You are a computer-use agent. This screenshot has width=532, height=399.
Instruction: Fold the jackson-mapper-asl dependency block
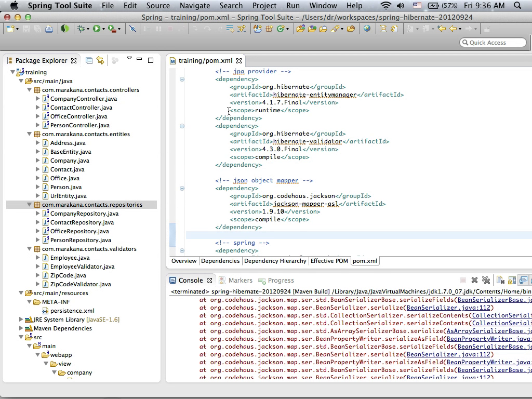182,188
